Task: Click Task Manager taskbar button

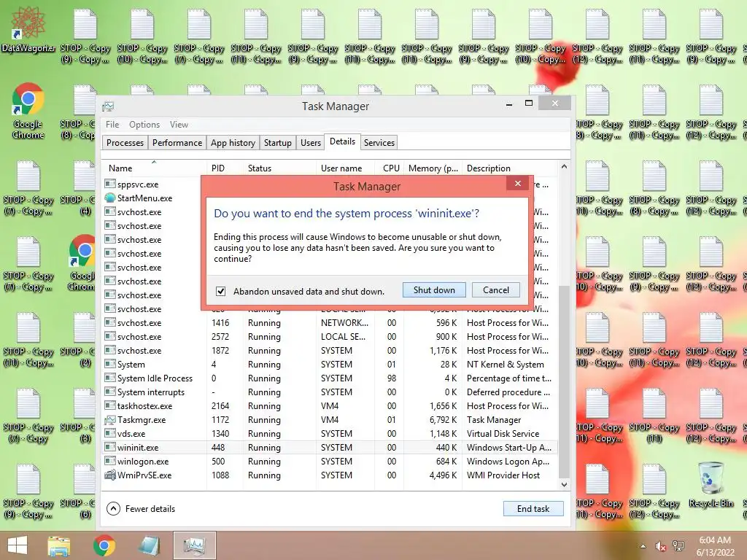Action: pyautogui.click(x=194, y=545)
